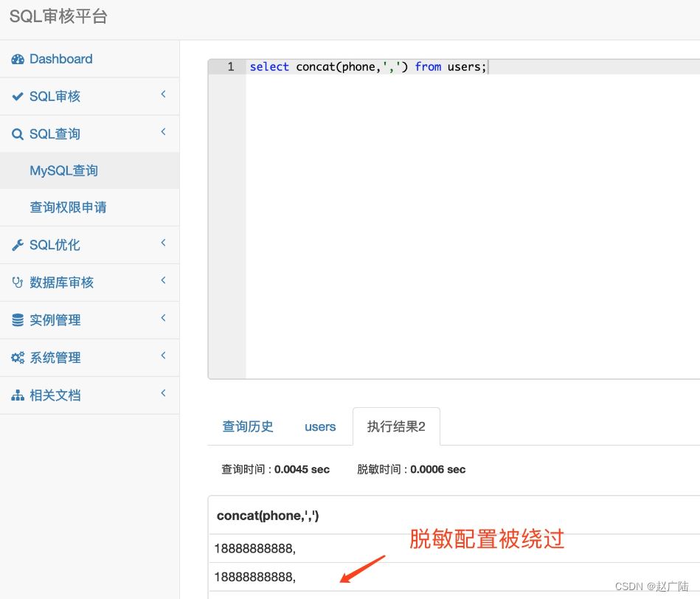
Task: Open the 数据库审核 sidebar menu
Action: [x=89, y=283]
